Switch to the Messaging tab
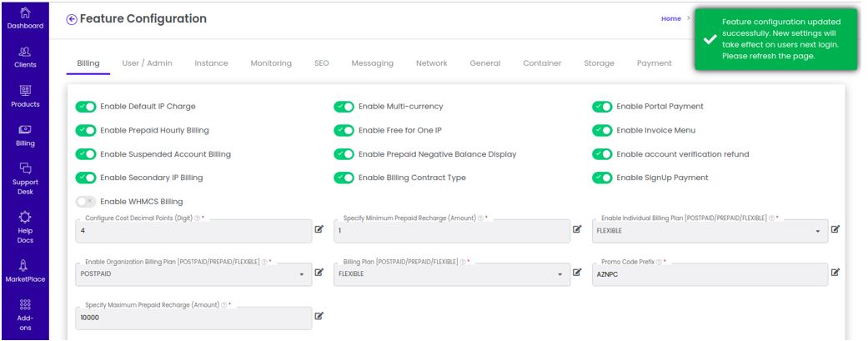The image size is (868, 341). coord(373,63)
